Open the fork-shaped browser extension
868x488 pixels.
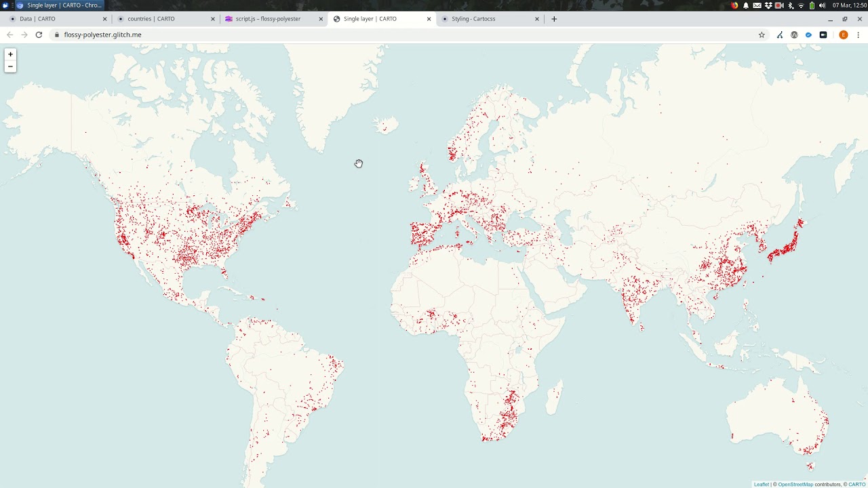click(x=780, y=35)
